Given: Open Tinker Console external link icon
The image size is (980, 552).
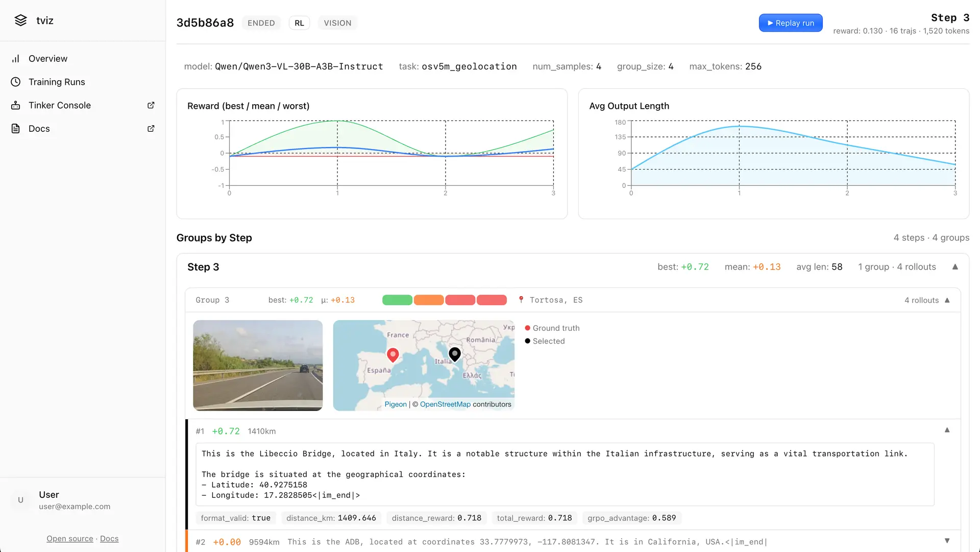Looking at the screenshot, I should click(x=151, y=105).
